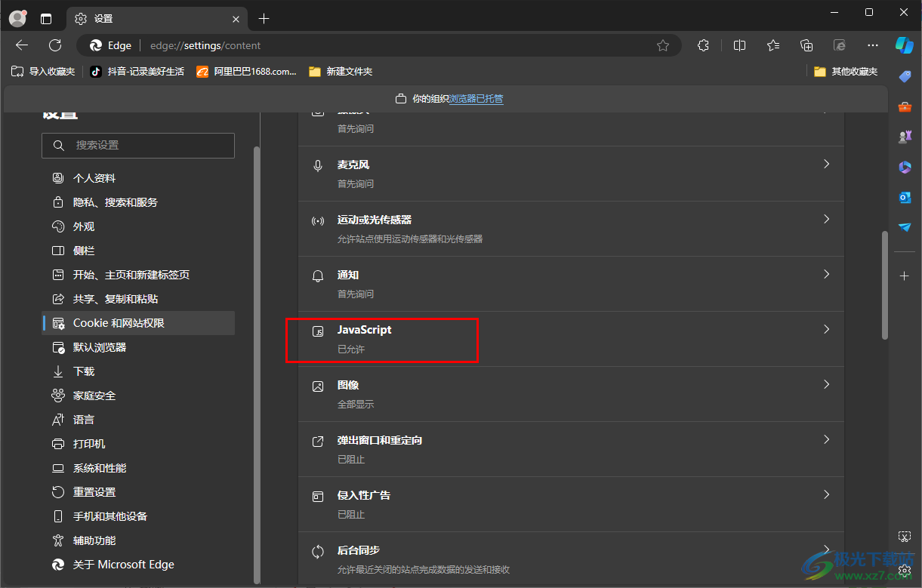
Task: Open 隐私、搜索和服务 settings section
Action: [x=138, y=202]
